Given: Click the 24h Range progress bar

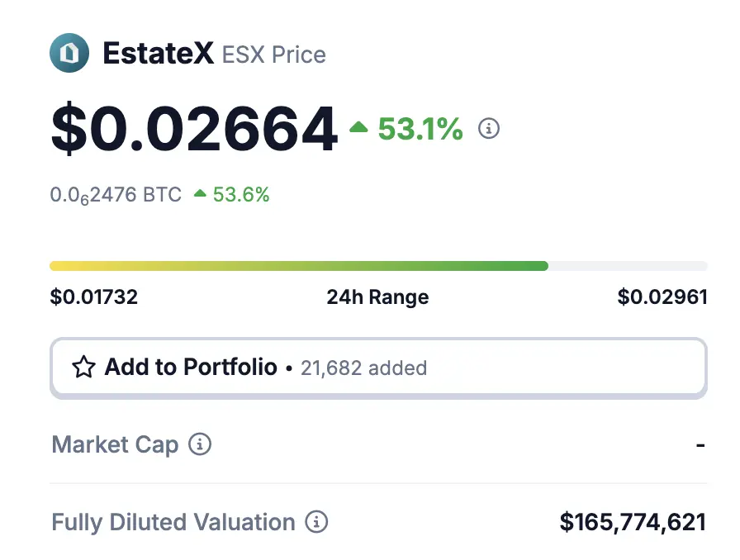Looking at the screenshot, I should coord(378,266).
